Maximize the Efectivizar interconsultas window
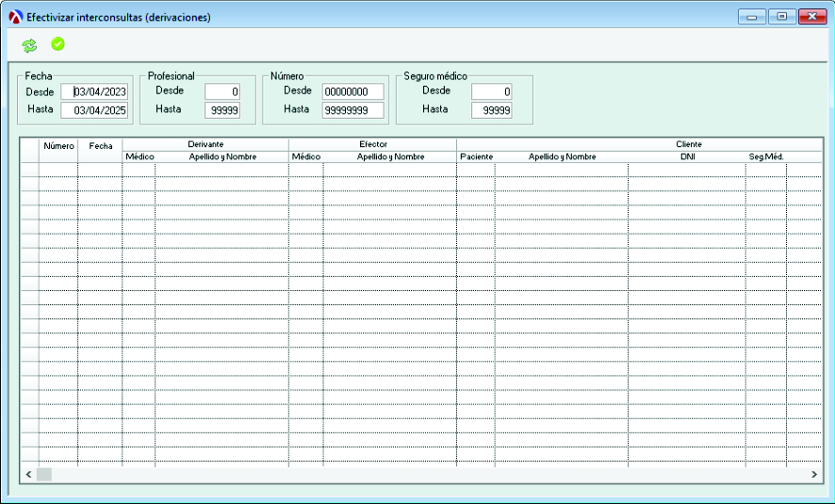 pos(781,17)
